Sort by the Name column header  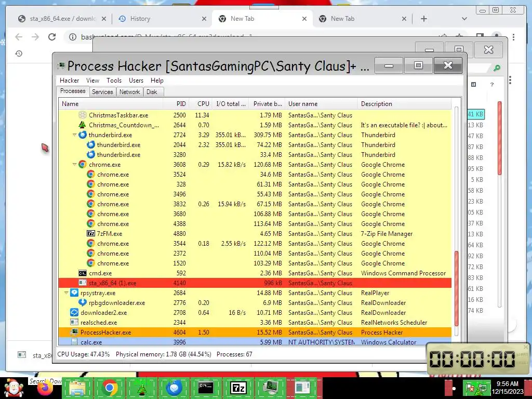(x=111, y=104)
